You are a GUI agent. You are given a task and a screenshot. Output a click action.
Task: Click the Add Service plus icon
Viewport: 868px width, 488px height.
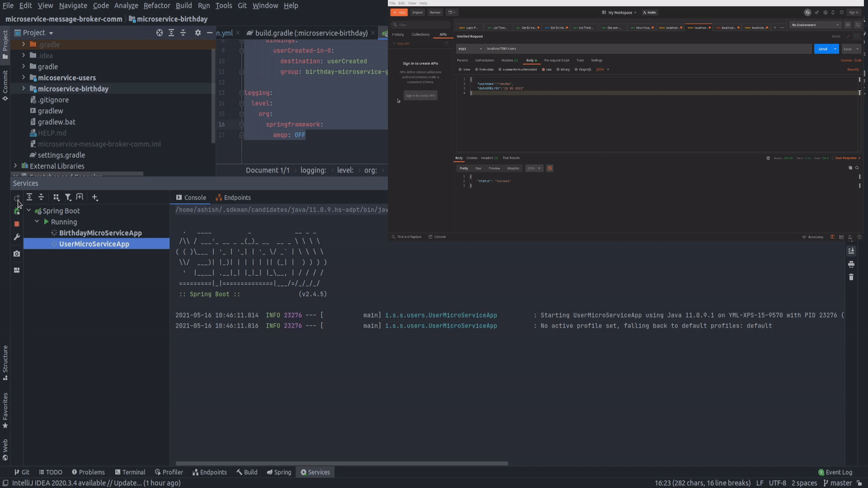click(95, 198)
